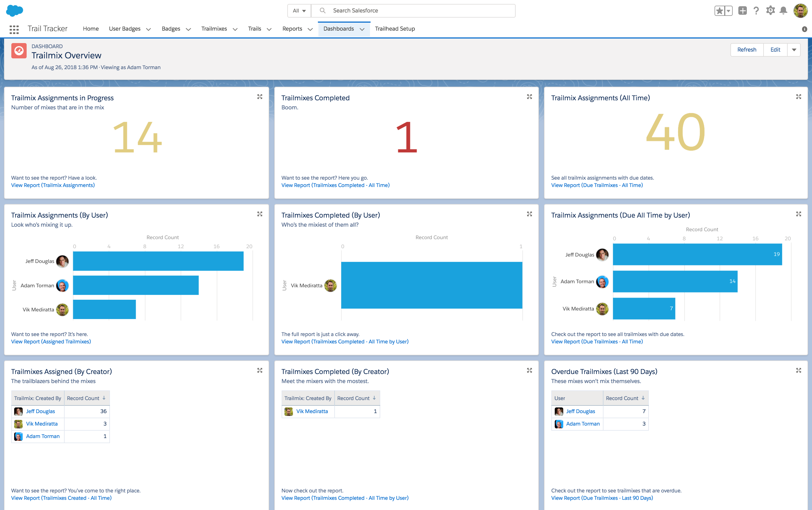Open the Global Actions plus icon
The image size is (812, 510).
pos(742,11)
